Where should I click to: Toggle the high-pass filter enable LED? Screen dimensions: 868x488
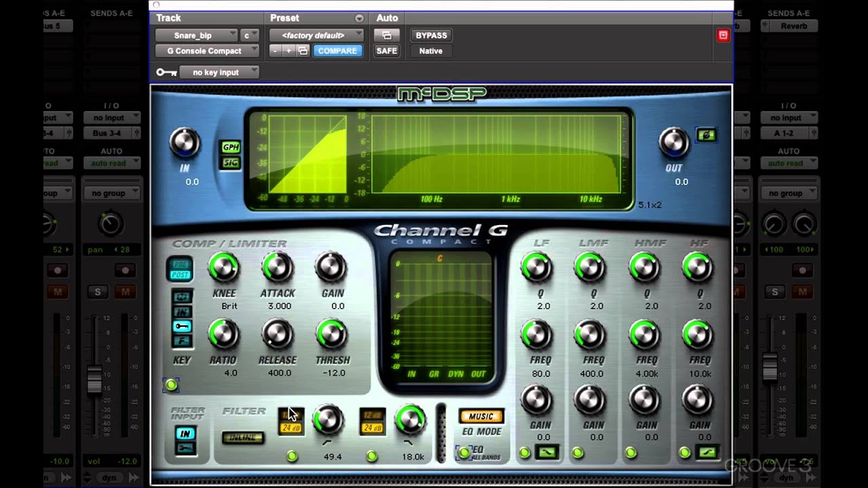pyautogui.click(x=292, y=456)
